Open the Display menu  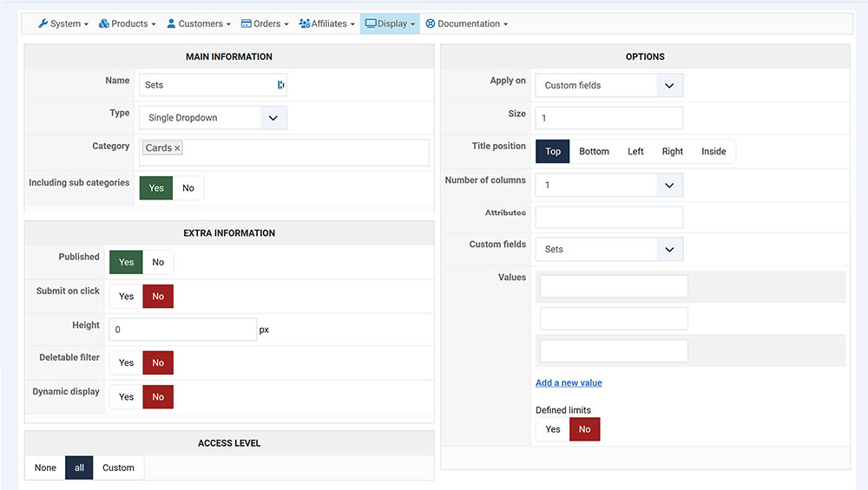[x=390, y=23]
